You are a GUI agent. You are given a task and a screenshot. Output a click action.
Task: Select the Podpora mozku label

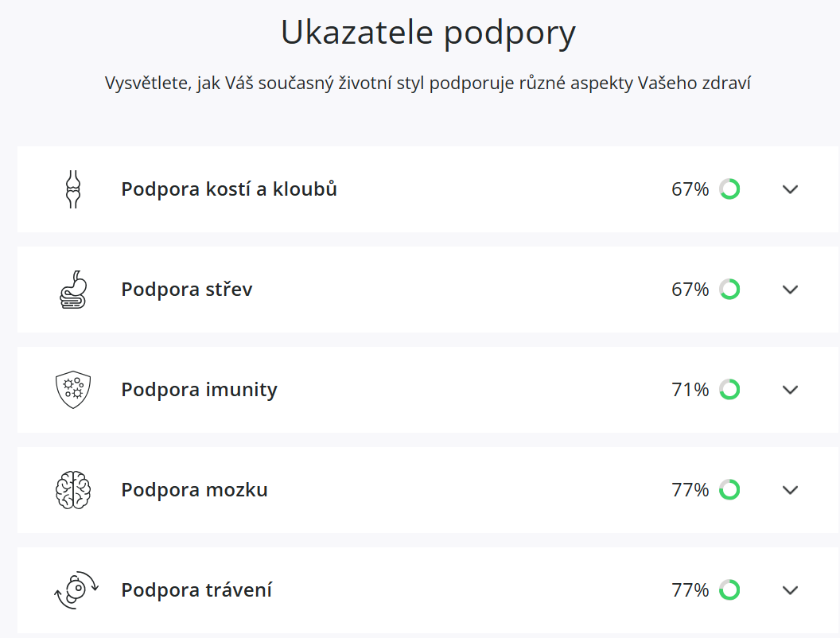(x=194, y=490)
